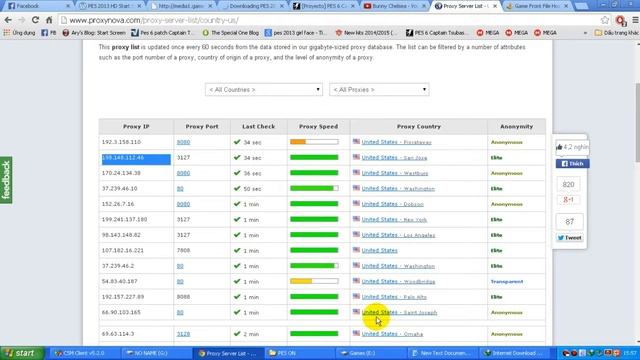This screenshot has height=360, width=640.
Task: Click the Proxy Country column header
Action: coord(419,127)
